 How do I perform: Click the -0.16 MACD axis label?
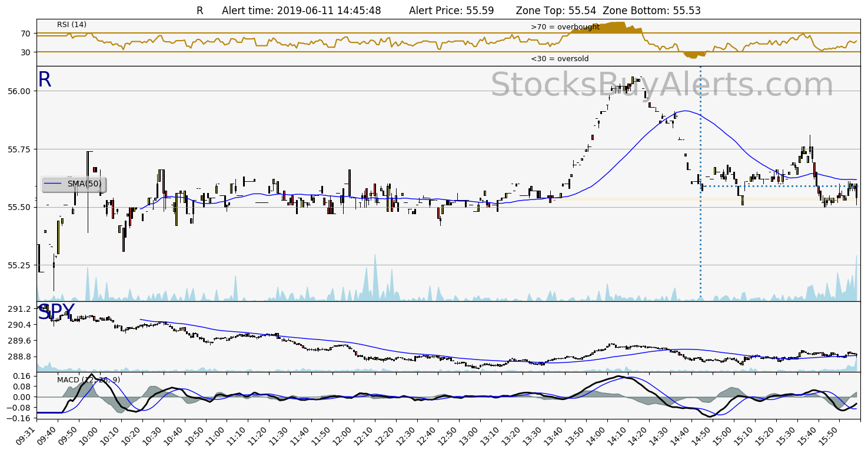[19, 419]
